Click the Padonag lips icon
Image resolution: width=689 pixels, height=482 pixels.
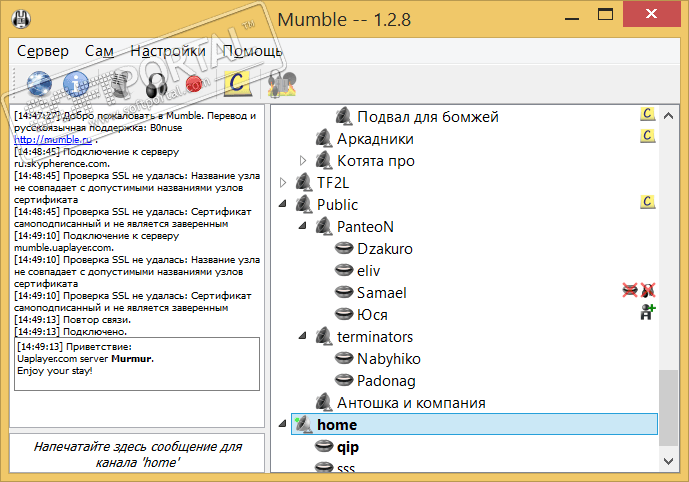tap(344, 380)
